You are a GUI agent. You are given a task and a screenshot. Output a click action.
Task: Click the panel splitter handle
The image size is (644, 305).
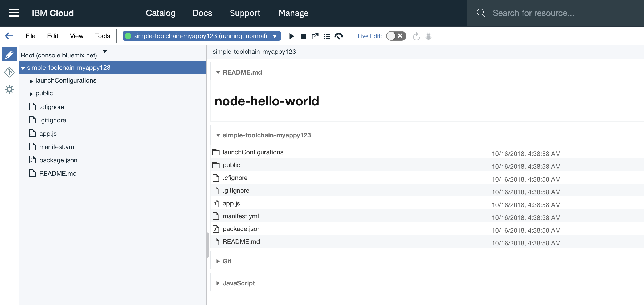(x=207, y=245)
